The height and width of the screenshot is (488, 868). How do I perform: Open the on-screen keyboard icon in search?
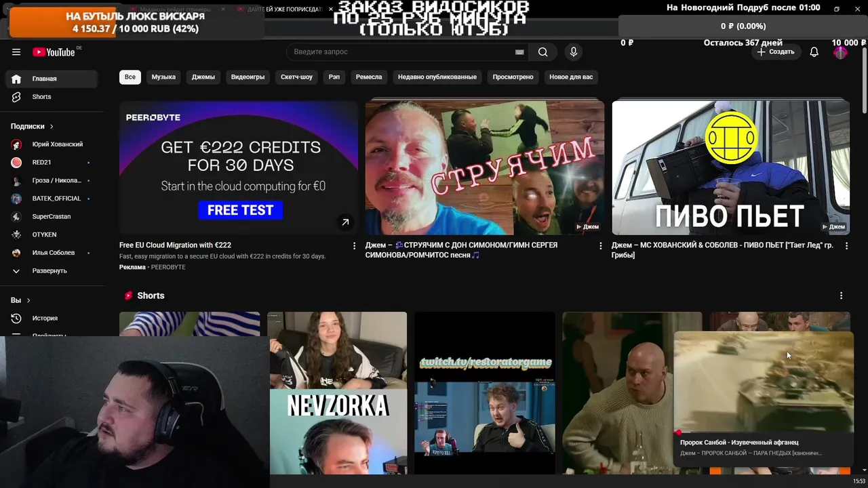[519, 52]
